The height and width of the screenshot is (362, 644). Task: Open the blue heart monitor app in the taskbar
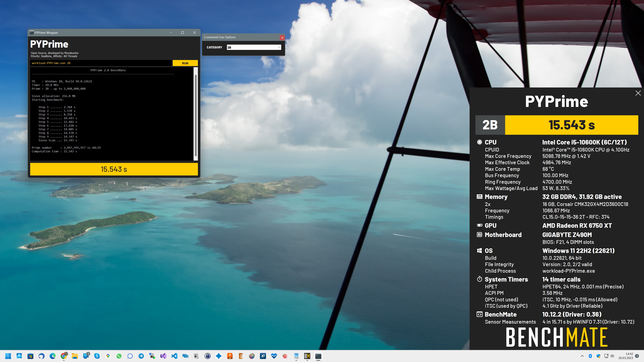click(274, 356)
